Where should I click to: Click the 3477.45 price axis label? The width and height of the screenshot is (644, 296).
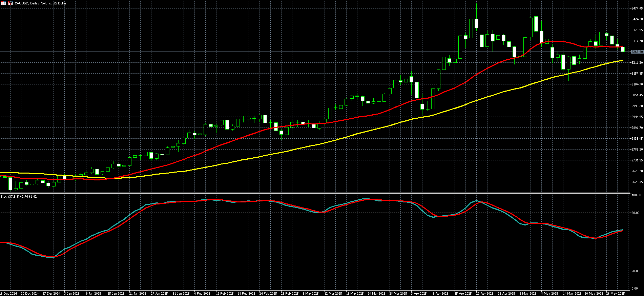(x=637, y=8)
